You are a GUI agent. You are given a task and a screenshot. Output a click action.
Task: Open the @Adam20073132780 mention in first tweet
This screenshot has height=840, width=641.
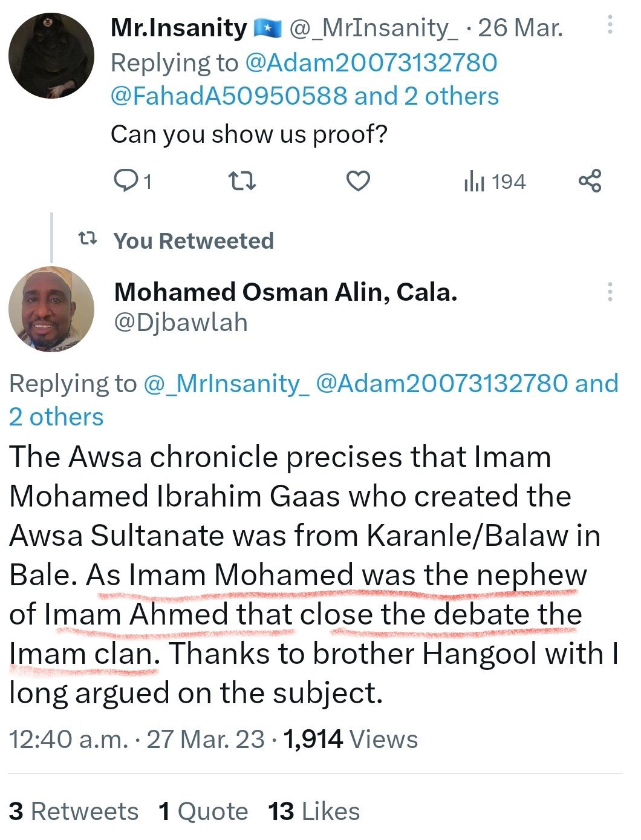371,62
